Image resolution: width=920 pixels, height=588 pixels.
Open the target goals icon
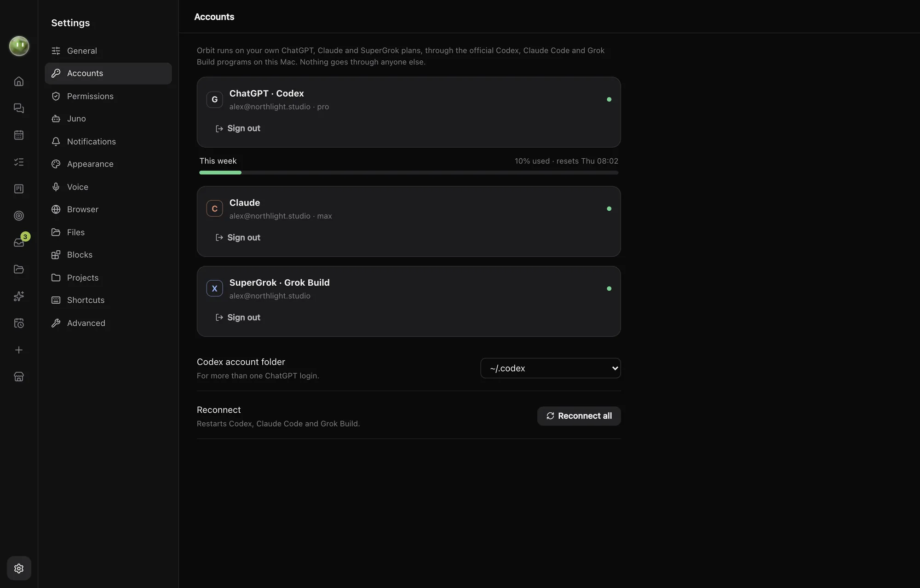click(19, 216)
